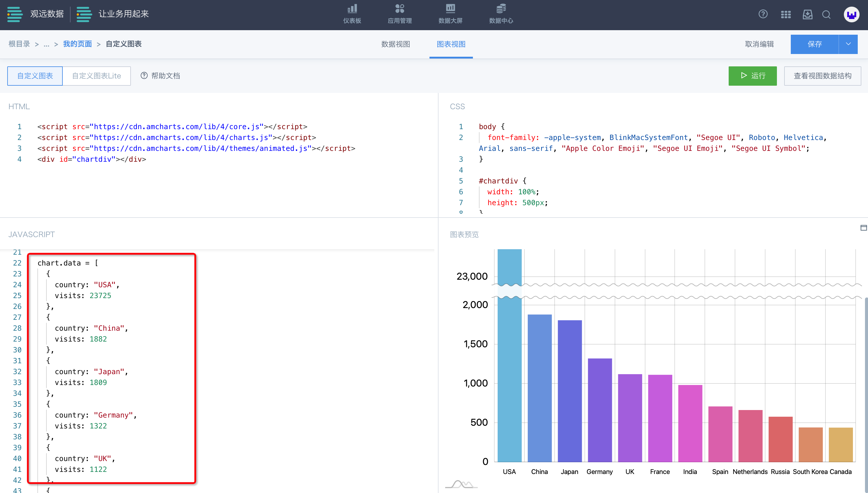Click 'visits: 1882' in the JavaScript editor

pos(81,339)
